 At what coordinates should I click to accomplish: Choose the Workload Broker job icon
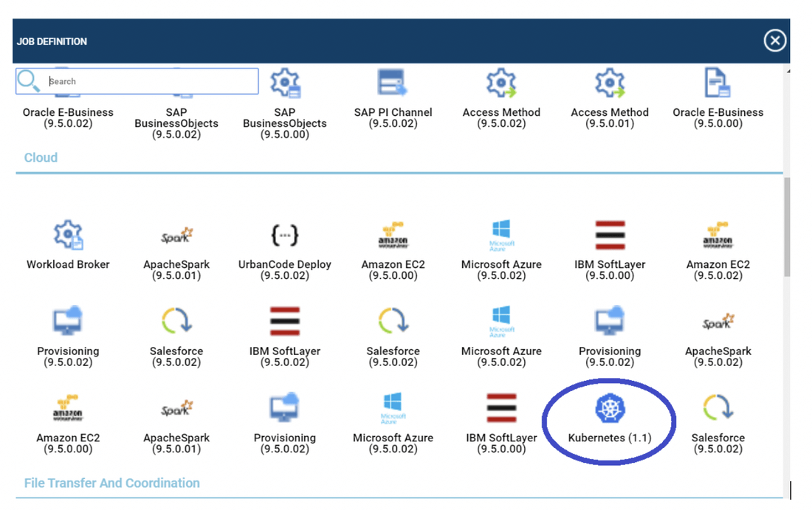tap(68, 235)
